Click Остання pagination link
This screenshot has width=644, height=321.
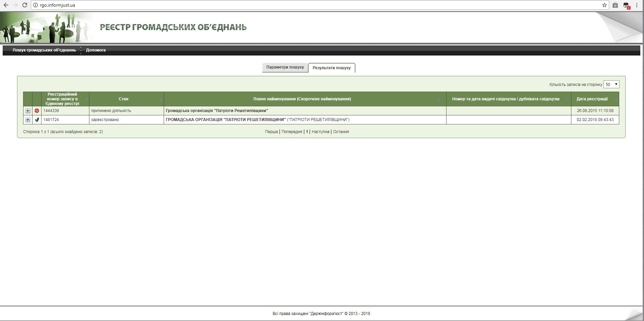click(x=341, y=132)
